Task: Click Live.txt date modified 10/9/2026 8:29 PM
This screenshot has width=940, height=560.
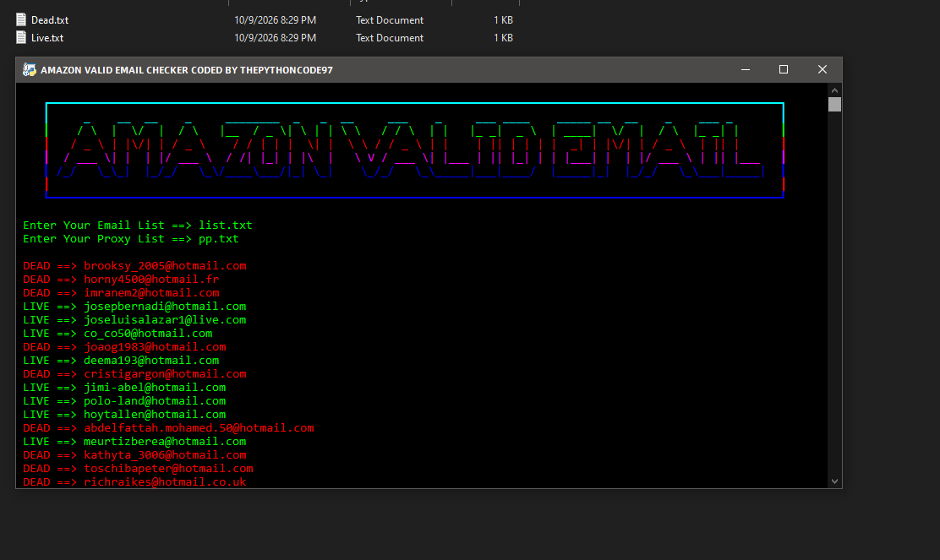Action: [x=276, y=38]
